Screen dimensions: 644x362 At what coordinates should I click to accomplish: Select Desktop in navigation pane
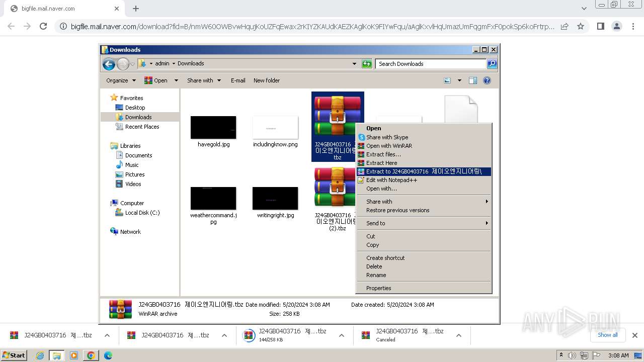(x=135, y=108)
